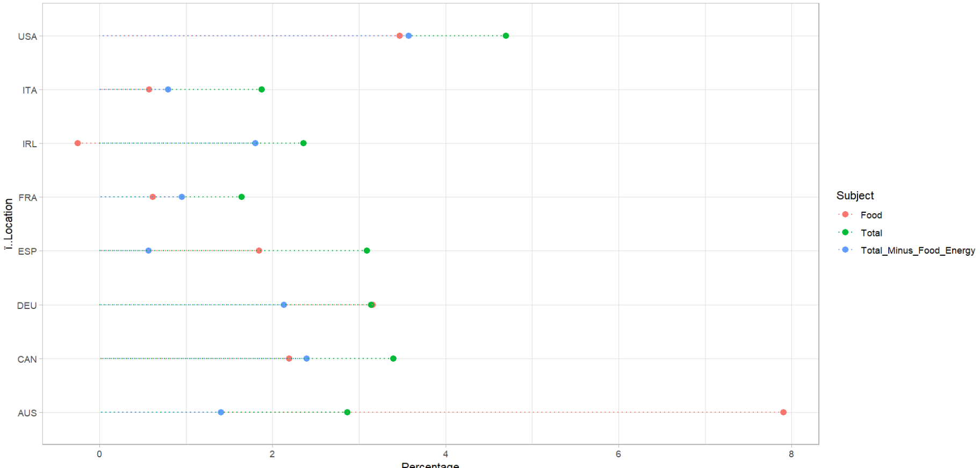Viewport: 980px width, 468px height.
Task: Select the green Total point for ESP
Action: [367, 251]
